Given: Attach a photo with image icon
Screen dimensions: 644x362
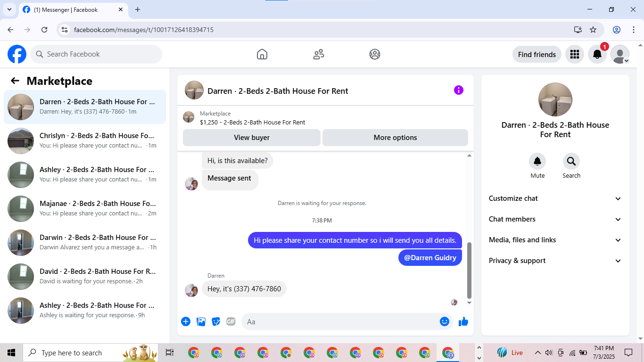Looking at the screenshot, I should pos(201,321).
